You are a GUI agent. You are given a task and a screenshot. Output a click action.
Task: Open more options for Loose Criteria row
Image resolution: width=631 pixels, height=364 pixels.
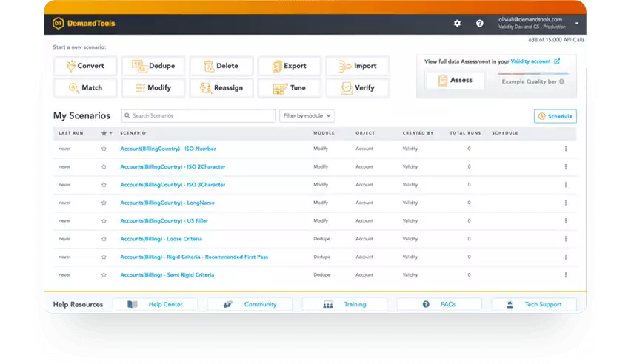pos(566,239)
